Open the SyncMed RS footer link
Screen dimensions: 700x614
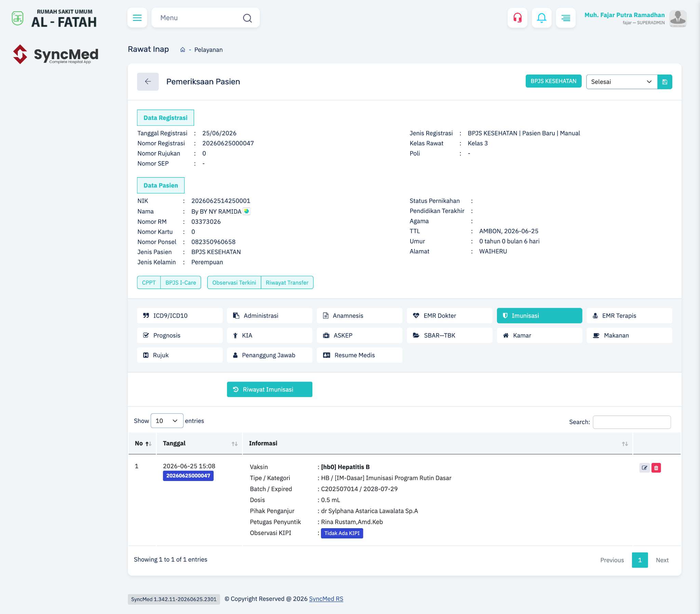pos(326,599)
